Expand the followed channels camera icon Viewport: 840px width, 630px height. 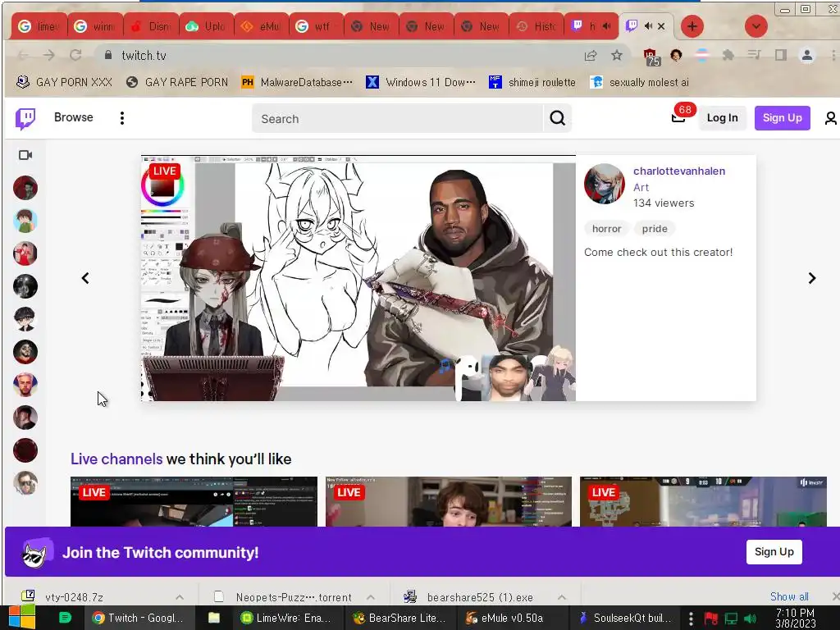tap(25, 155)
